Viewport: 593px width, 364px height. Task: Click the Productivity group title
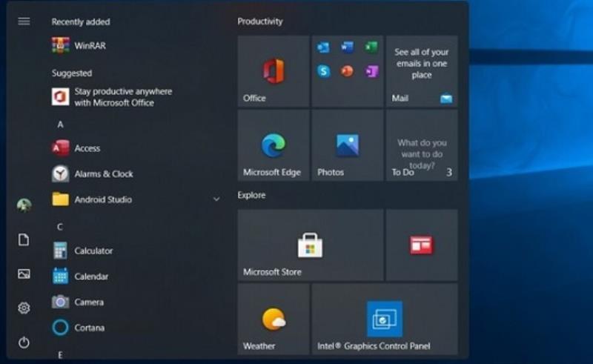(260, 21)
